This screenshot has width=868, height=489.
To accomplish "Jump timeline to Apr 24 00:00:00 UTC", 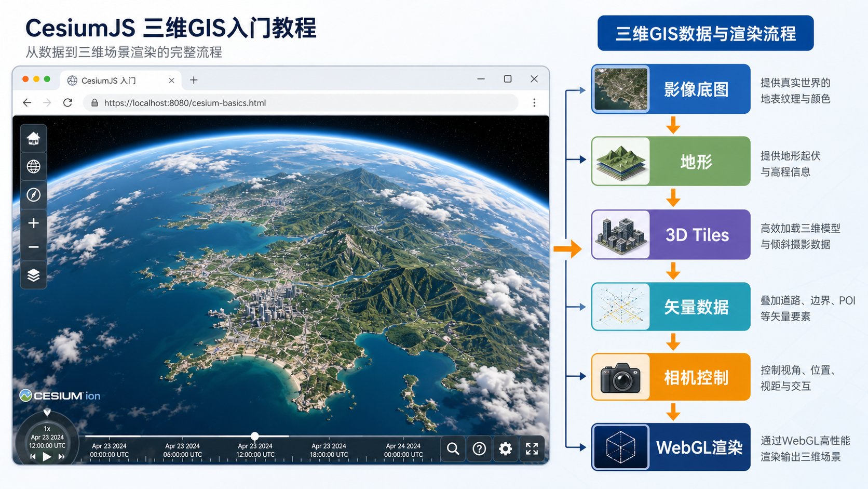I will coord(403,450).
